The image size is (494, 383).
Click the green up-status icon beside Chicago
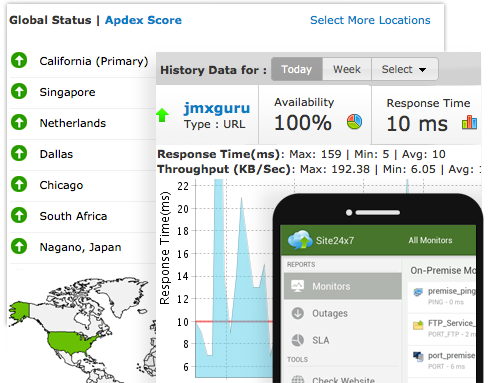[19, 184]
